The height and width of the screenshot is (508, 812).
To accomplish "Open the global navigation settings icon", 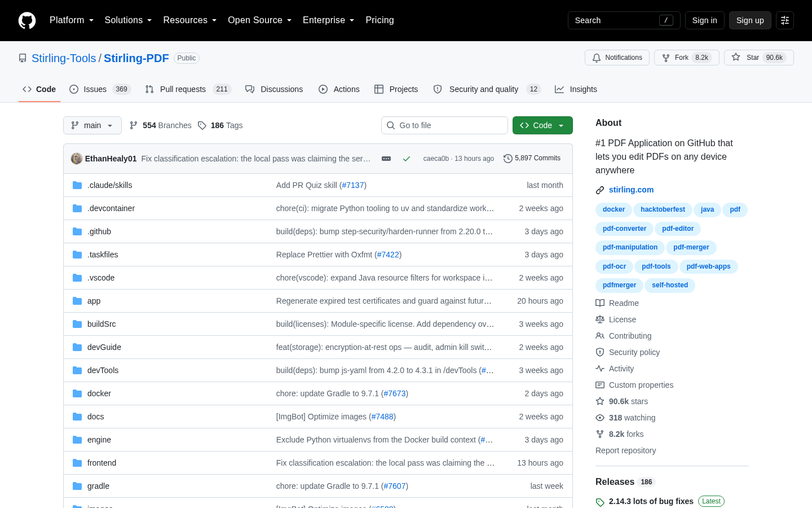I will click(x=785, y=20).
